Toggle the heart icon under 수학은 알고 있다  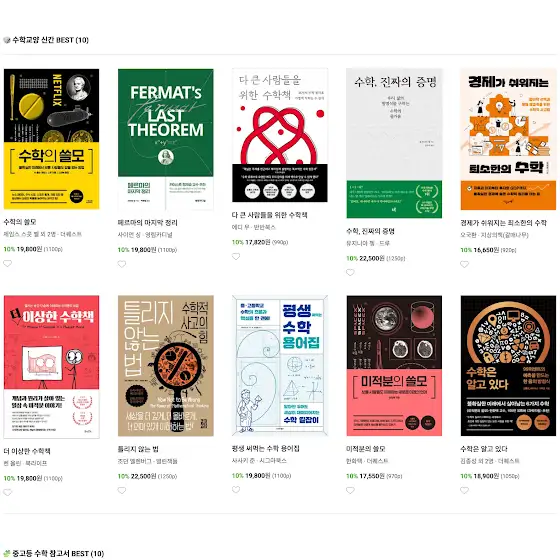(x=464, y=490)
